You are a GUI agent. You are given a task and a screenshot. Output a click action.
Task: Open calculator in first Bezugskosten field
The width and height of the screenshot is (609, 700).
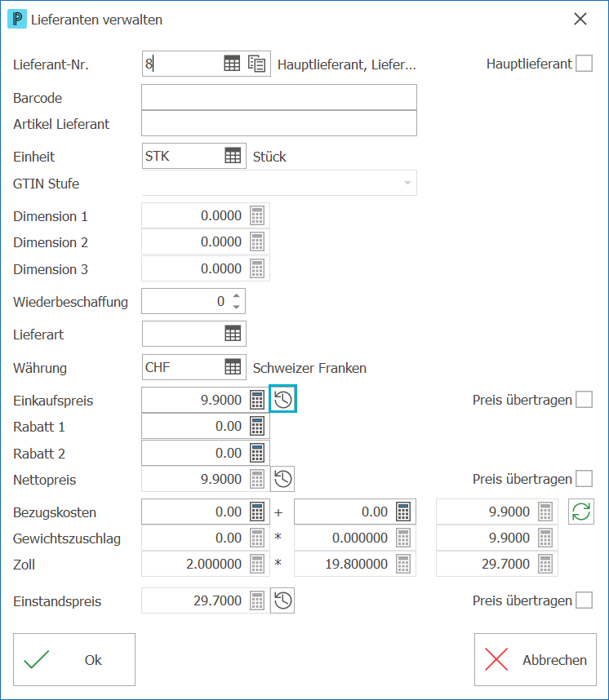pyautogui.click(x=257, y=512)
